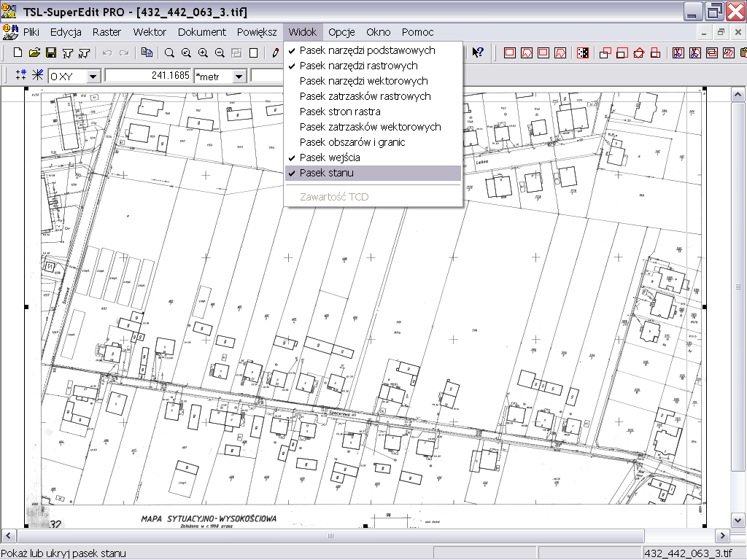Expand the OXY coordinate system dropdown
The height and width of the screenshot is (560, 747).
pyautogui.click(x=93, y=76)
